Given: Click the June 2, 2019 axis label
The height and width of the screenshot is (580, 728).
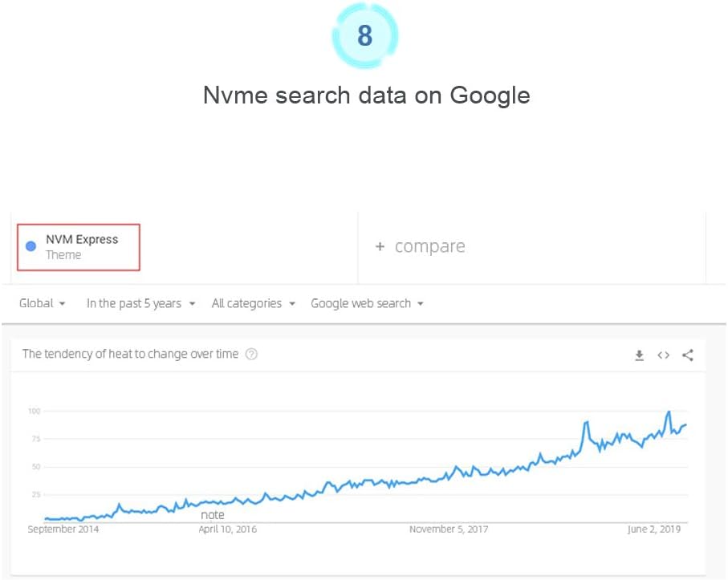Looking at the screenshot, I should [x=653, y=529].
